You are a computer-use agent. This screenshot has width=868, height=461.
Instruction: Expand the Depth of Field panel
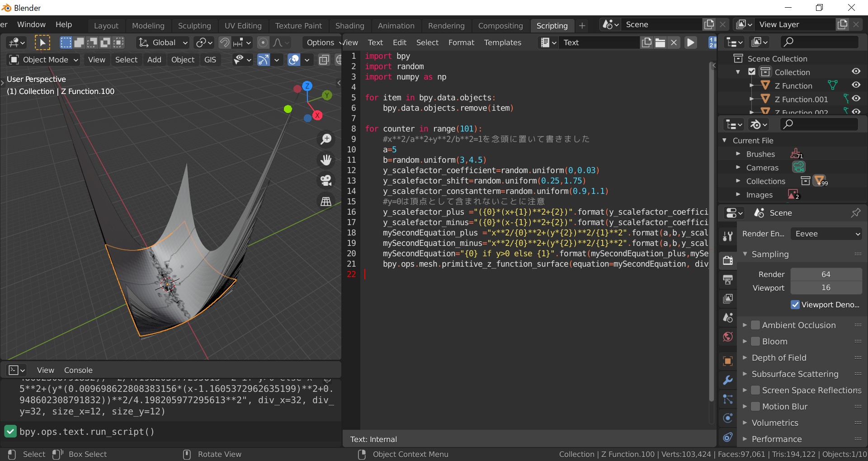tap(778, 358)
